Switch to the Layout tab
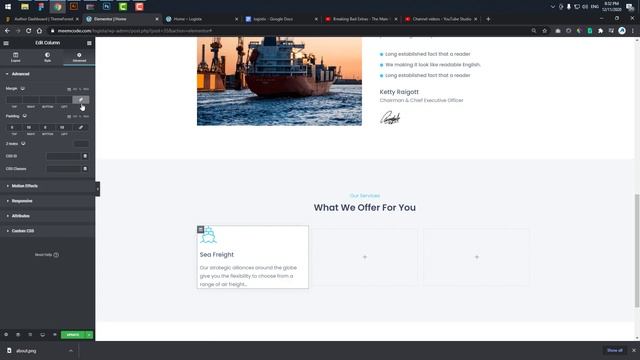 16,57
